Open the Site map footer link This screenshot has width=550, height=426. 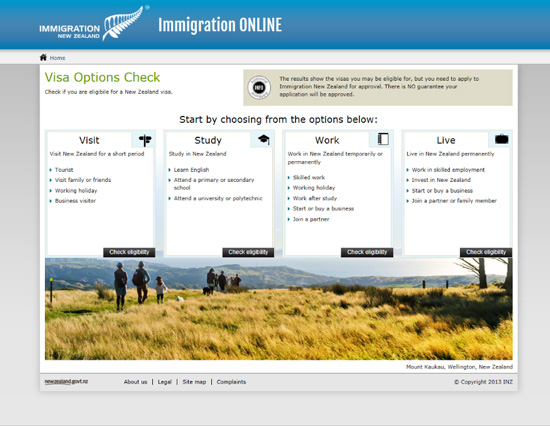[194, 382]
